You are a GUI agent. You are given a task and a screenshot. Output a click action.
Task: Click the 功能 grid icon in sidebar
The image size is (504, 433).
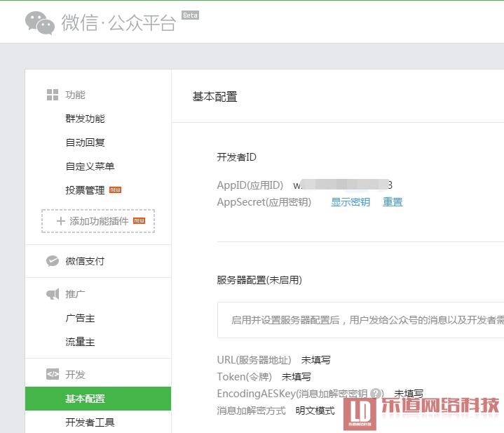(x=53, y=95)
